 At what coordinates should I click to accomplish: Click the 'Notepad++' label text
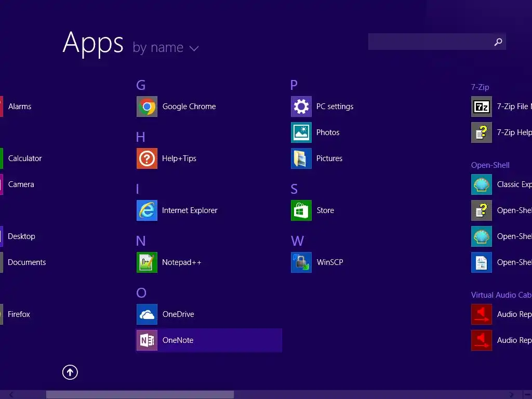(x=181, y=262)
